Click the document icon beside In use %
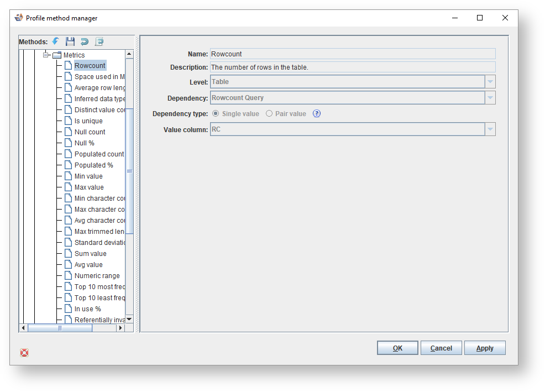Image resolution: width=545 pixels, height=392 pixels. pos(68,309)
